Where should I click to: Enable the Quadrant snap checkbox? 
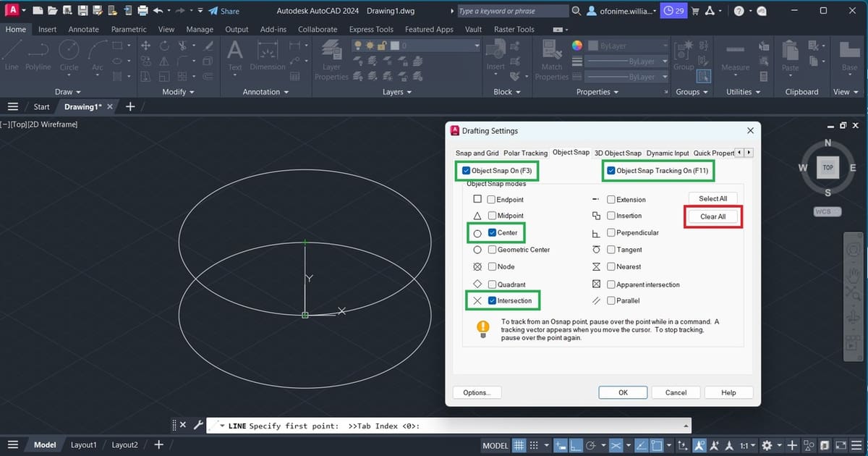point(491,284)
